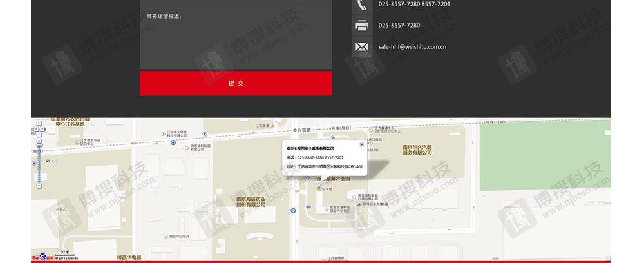
Task: Click the Baidu logo on map
Action: (x=43, y=257)
